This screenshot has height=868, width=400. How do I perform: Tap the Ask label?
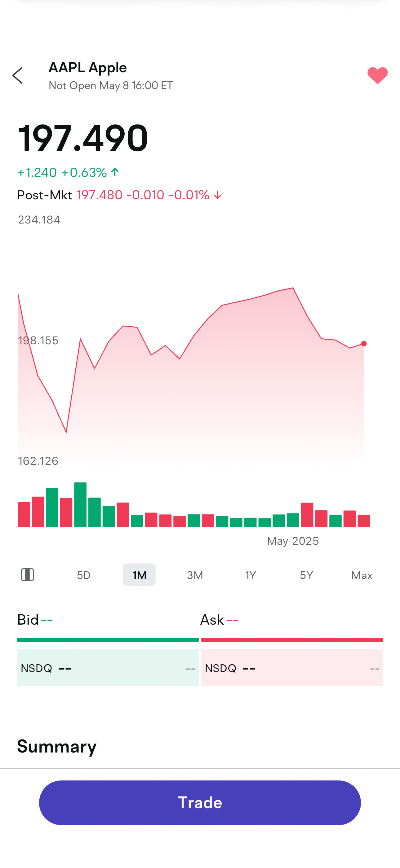point(212,620)
